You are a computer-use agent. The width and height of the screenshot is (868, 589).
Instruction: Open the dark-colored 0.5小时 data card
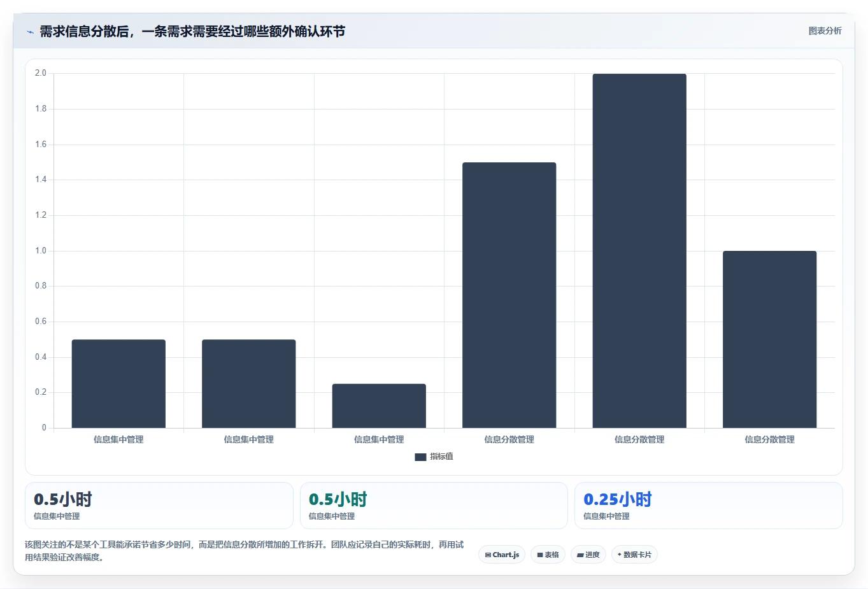coord(159,506)
